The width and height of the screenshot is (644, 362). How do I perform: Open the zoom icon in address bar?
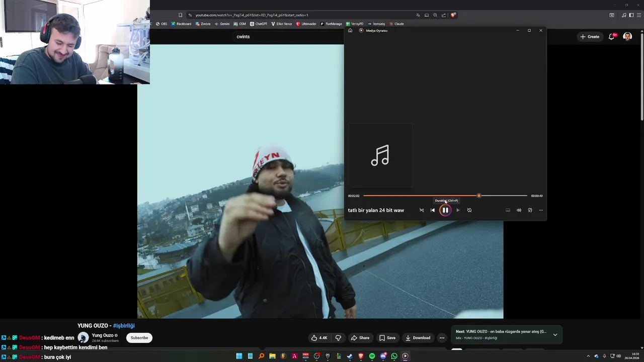435,15
